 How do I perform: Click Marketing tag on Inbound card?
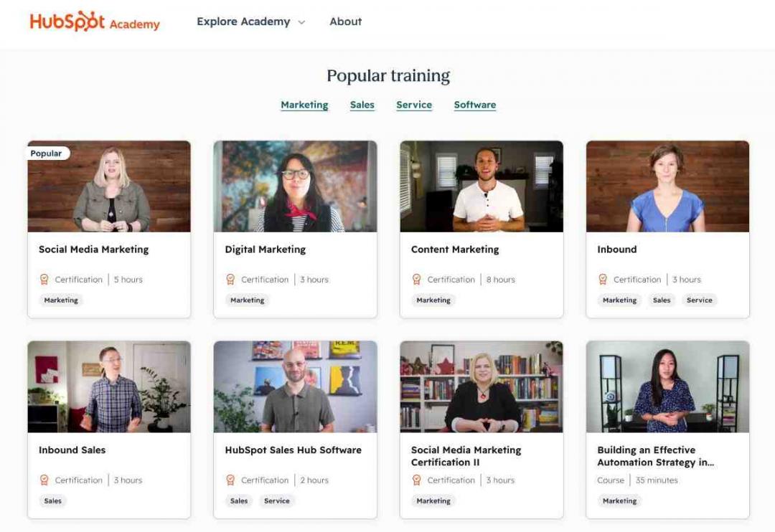click(x=620, y=300)
